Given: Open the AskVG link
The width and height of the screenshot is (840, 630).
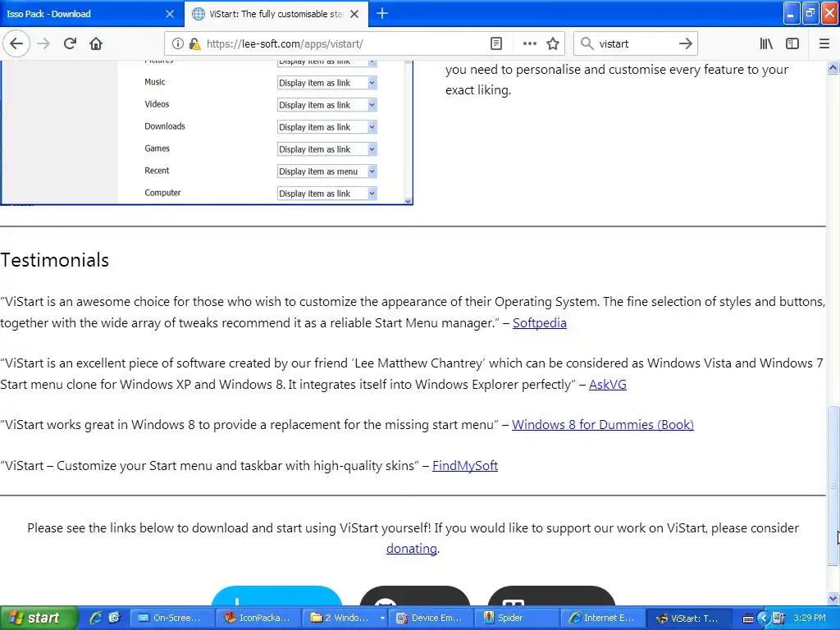Looking at the screenshot, I should (608, 385).
